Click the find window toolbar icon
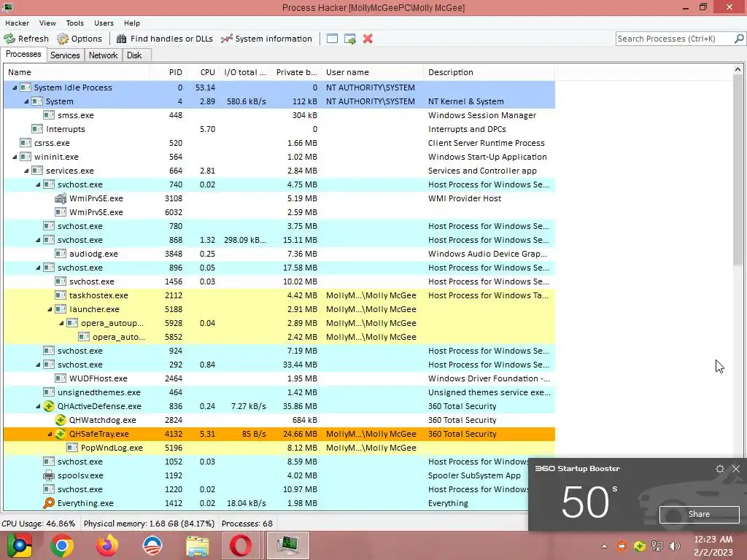747x560 pixels. (332, 39)
